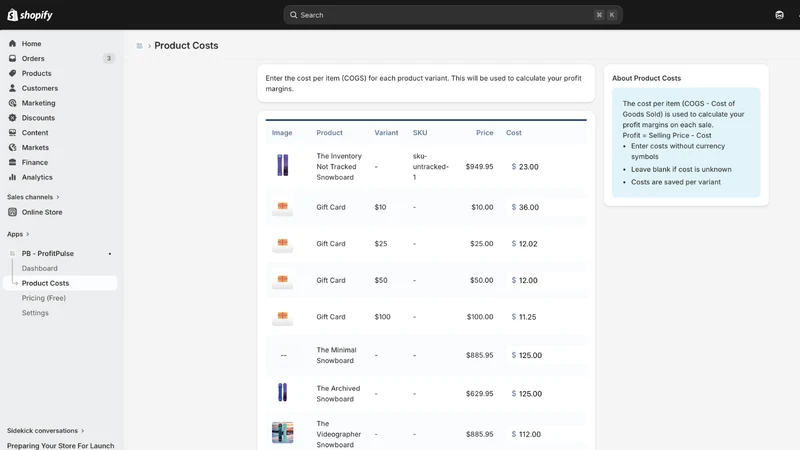
Task: Click The Archived Snowboard thumbnail
Action: [x=283, y=392]
